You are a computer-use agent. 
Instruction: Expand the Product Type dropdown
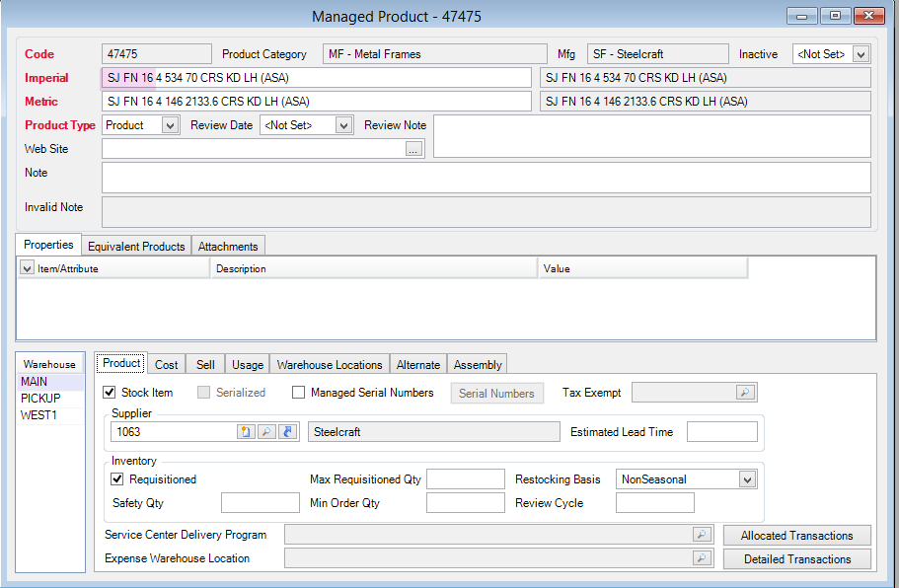click(x=170, y=125)
